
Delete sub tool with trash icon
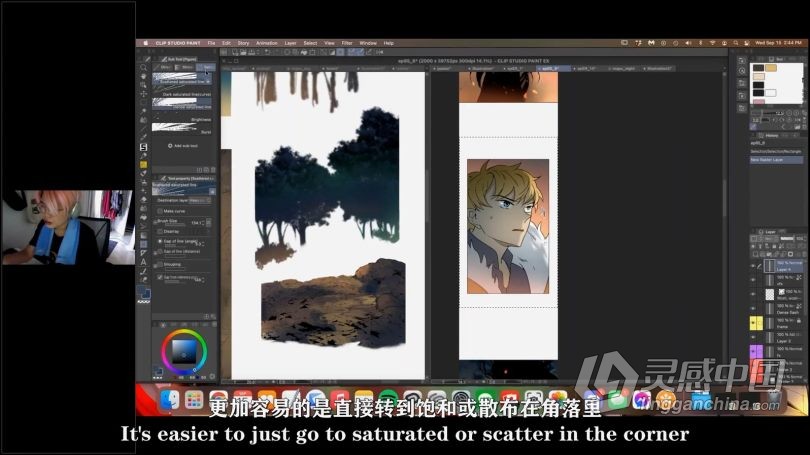tap(213, 169)
